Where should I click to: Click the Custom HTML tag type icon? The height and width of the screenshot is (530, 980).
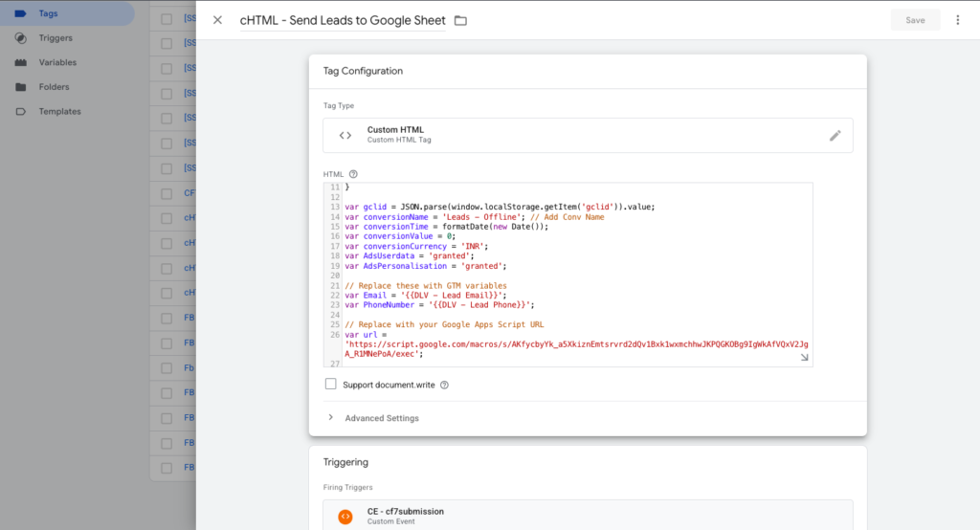coord(345,136)
